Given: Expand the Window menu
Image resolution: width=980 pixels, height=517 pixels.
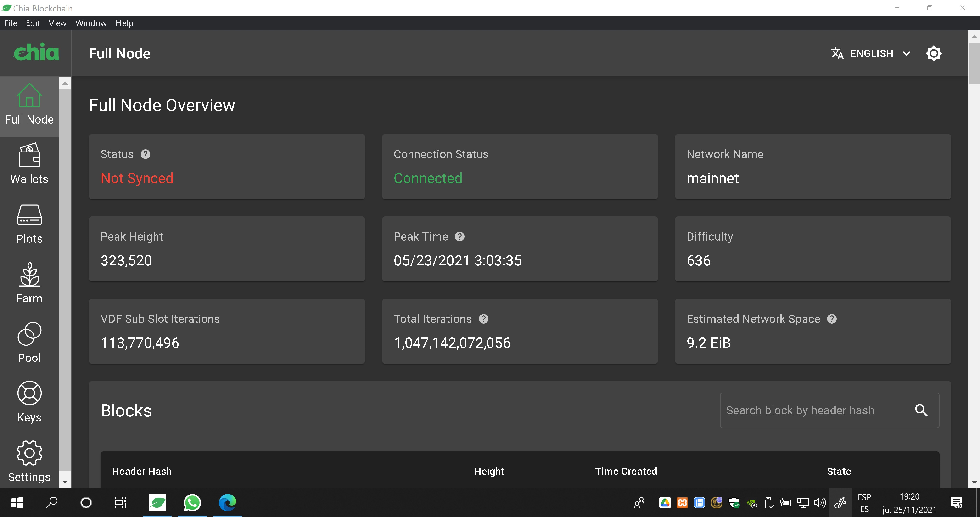Looking at the screenshot, I should 90,23.
